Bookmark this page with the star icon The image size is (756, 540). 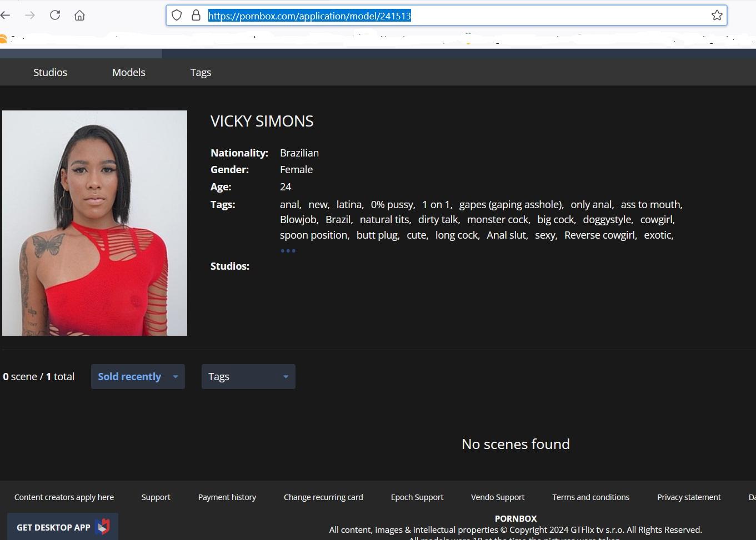pos(717,15)
